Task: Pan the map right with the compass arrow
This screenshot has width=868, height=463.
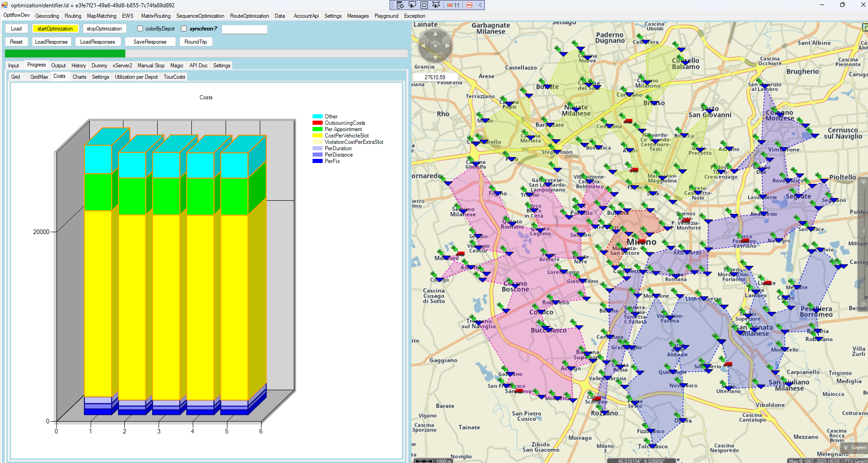Action: pos(447,46)
